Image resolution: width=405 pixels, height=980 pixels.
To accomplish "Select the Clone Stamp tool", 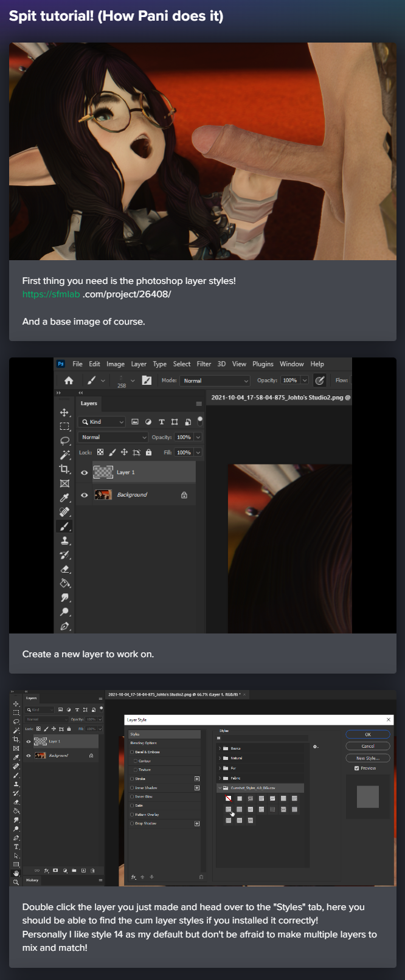I will (x=64, y=540).
